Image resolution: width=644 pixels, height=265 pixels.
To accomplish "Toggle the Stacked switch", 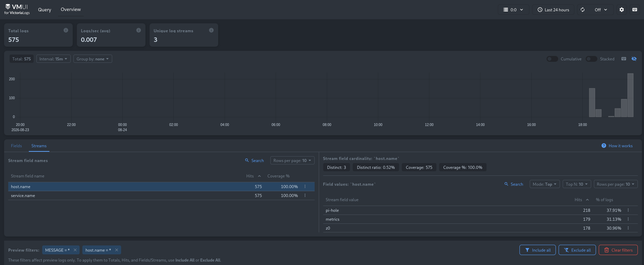I will [x=592, y=59].
